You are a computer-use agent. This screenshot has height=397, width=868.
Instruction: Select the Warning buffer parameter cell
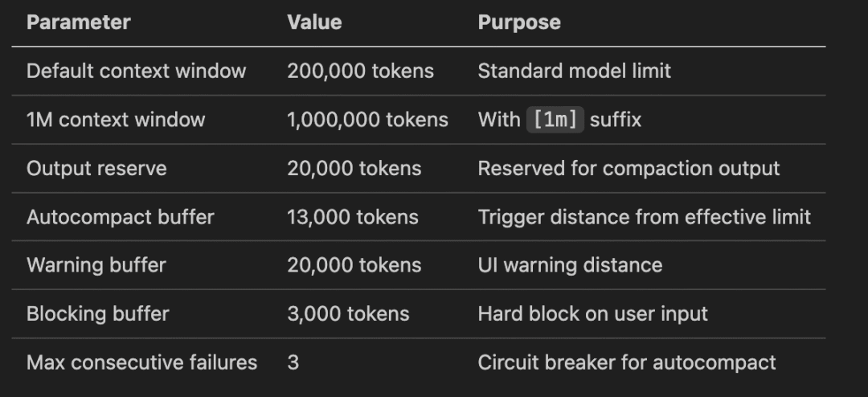[x=96, y=265]
